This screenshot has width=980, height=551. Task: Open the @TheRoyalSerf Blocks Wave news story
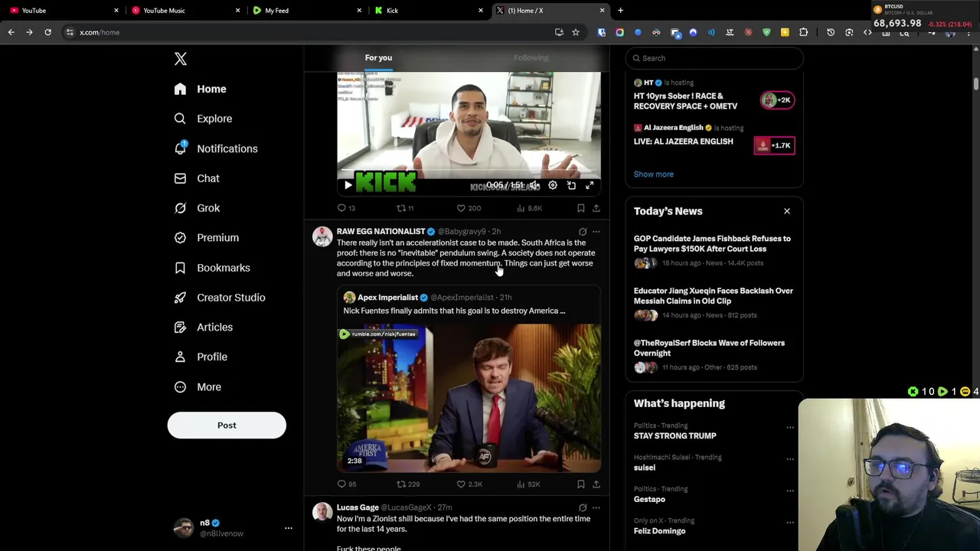714,355
